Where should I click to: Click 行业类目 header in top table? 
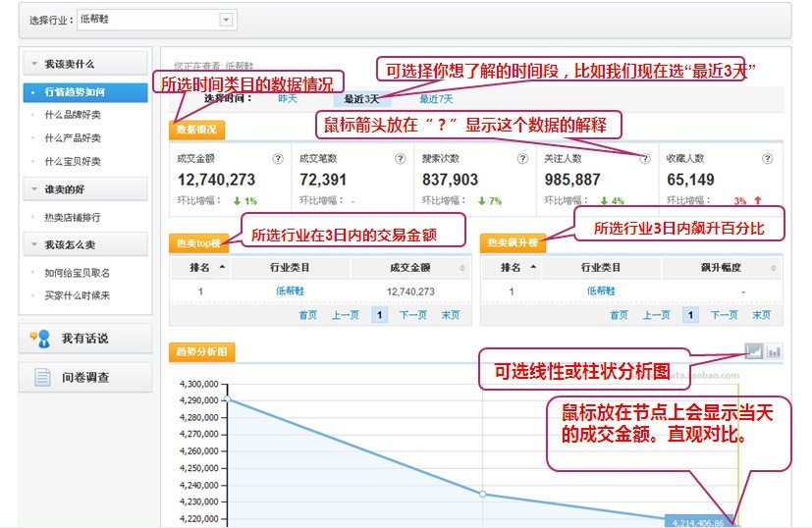(290, 268)
